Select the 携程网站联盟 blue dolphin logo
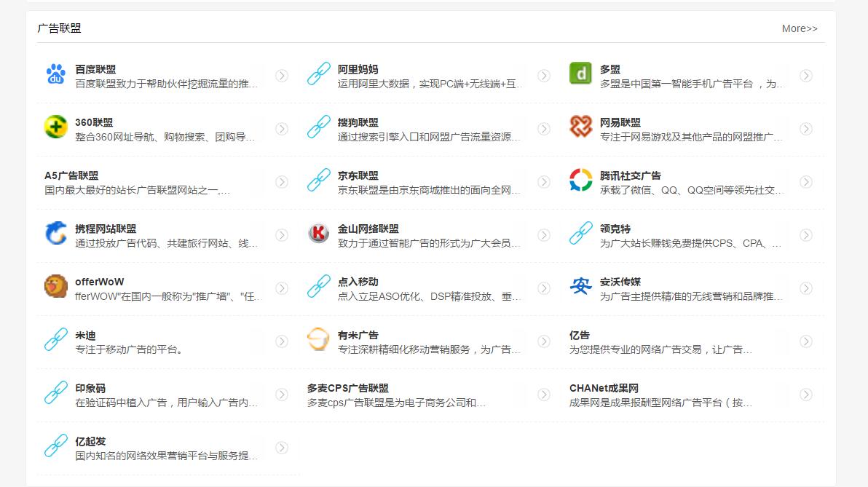 (x=56, y=235)
